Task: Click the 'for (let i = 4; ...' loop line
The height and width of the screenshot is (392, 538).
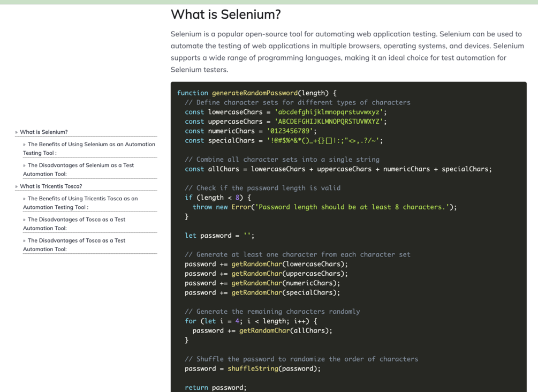Action: (251, 321)
